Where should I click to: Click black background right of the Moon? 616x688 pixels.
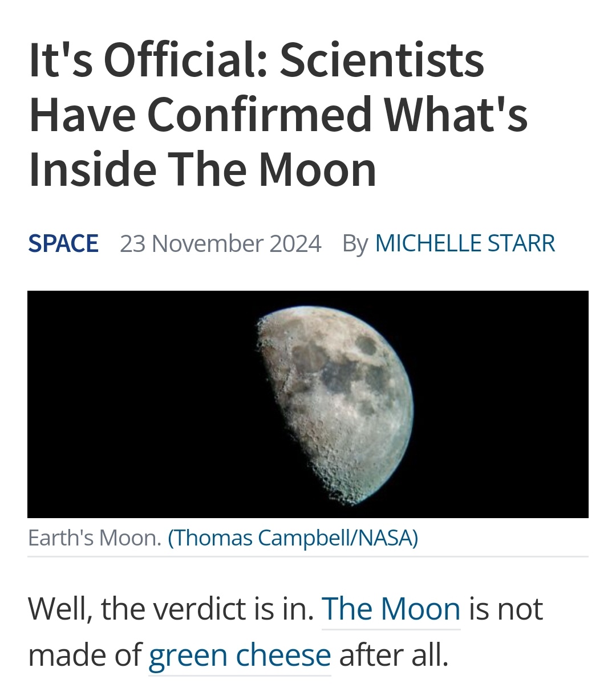pos(502,405)
